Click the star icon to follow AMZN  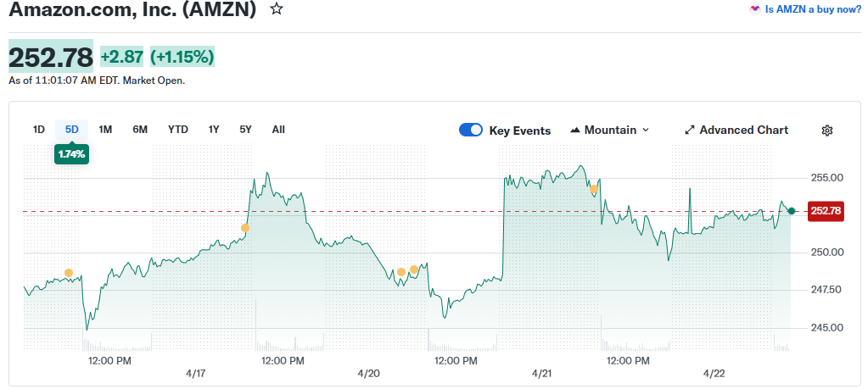[x=277, y=9]
